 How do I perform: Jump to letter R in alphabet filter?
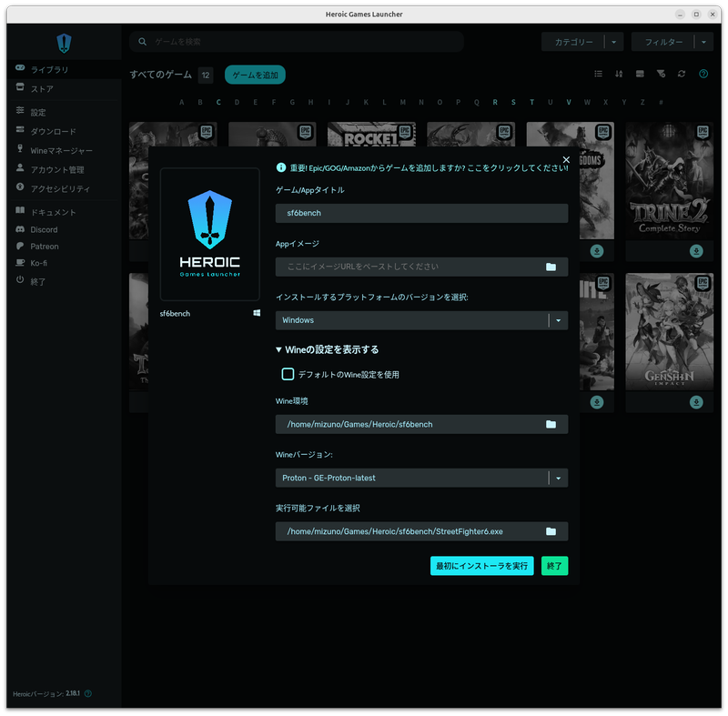point(495,102)
